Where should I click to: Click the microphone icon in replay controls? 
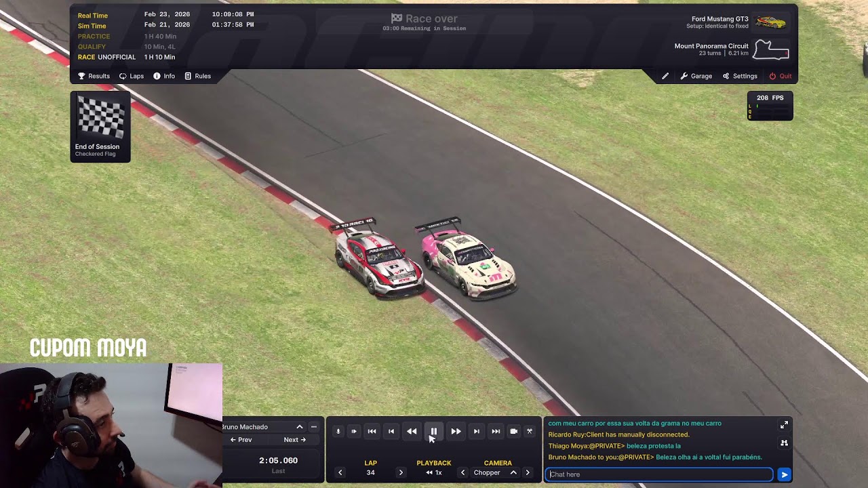pos(338,431)
